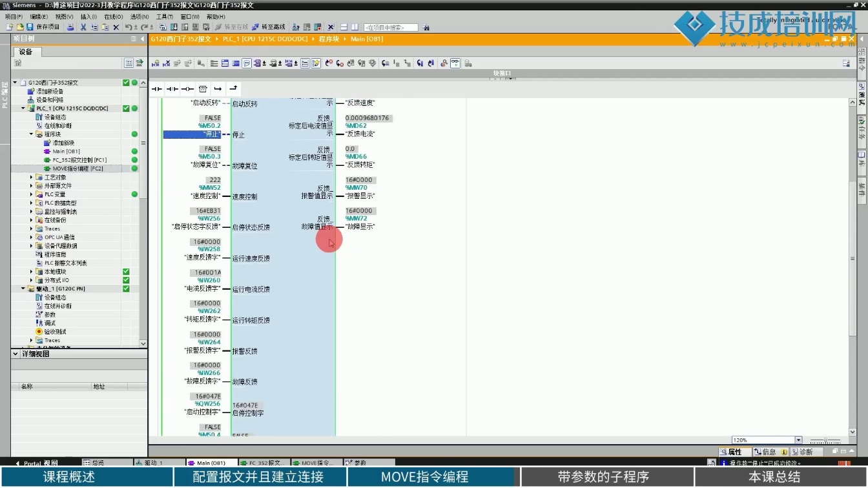Click Go offline (转至离线) toolbar button
Viewport: 868px width, 488px height.
coord(269,27)
